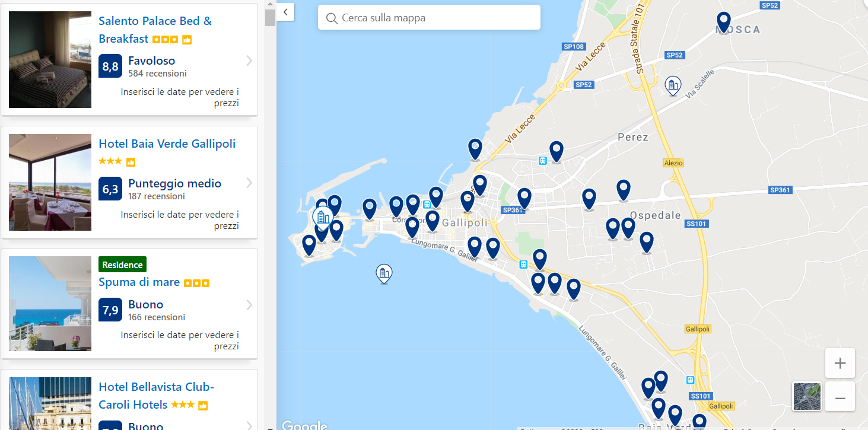Click the Alezio road sign on map
The width and height of the screenshot is (868, 430).
coord(673,163)
